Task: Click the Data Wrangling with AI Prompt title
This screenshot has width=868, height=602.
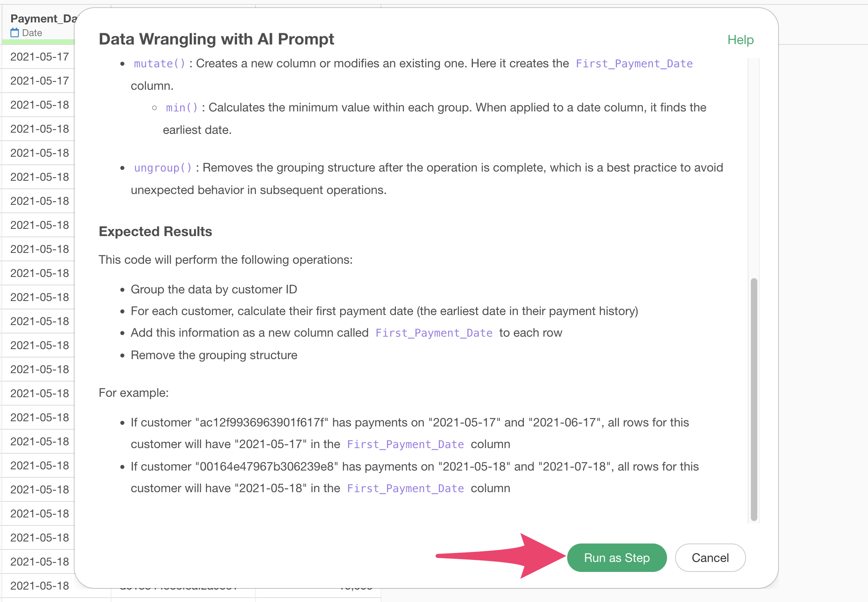Action: (x=216, y=39)
